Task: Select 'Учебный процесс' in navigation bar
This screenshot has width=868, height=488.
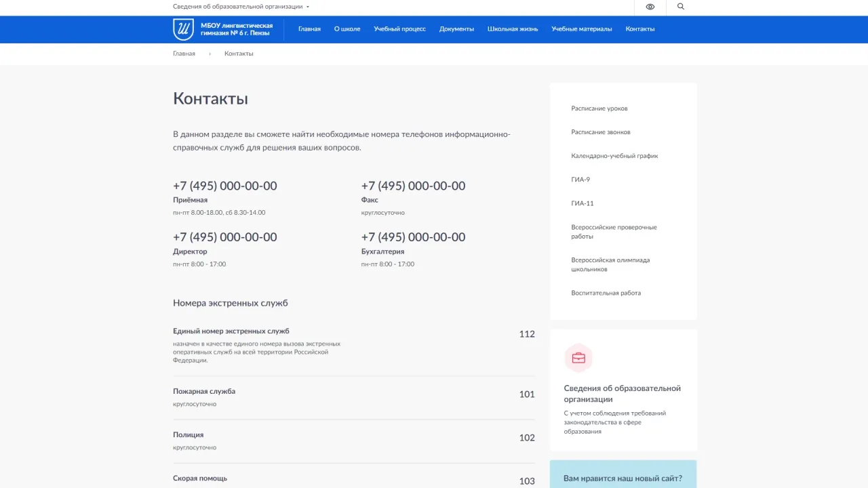Action: (x=400, y=29)
